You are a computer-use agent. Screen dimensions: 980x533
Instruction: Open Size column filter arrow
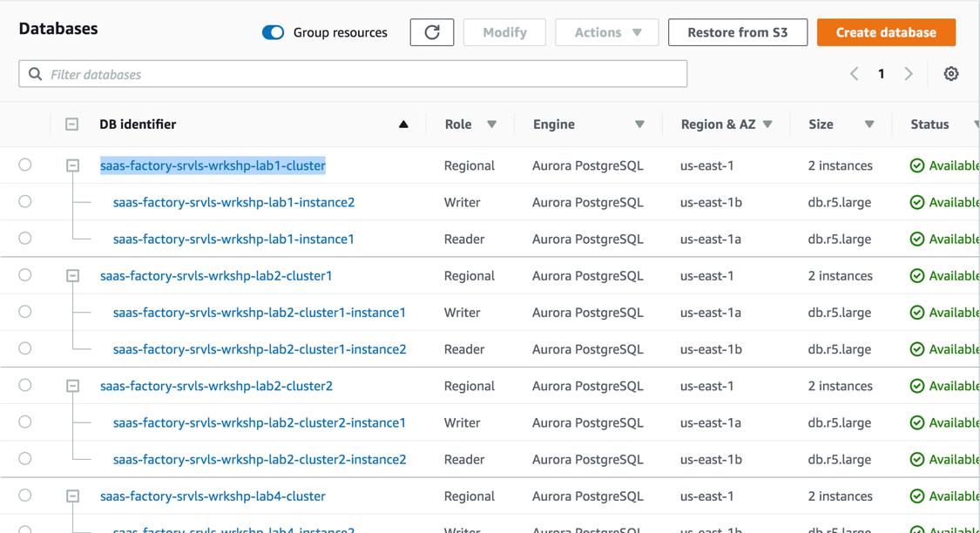pyautogui.click(x=869, y=125)
